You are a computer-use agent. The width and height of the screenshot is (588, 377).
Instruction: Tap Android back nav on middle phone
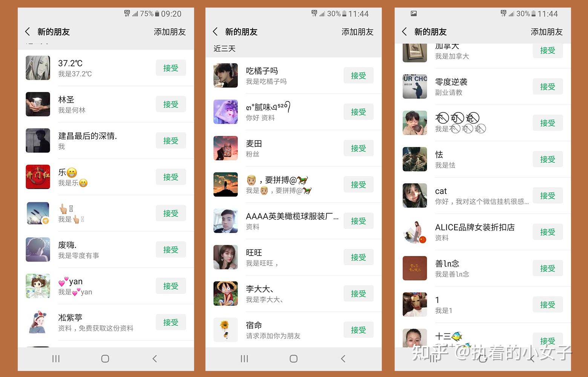click(343, 359)
